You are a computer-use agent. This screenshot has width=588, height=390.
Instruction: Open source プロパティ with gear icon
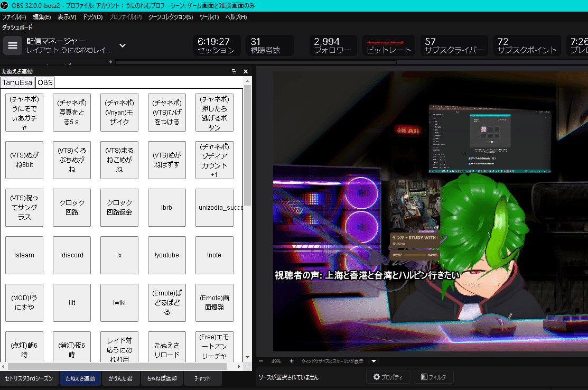pyautogui.click(x=388, y=377)
